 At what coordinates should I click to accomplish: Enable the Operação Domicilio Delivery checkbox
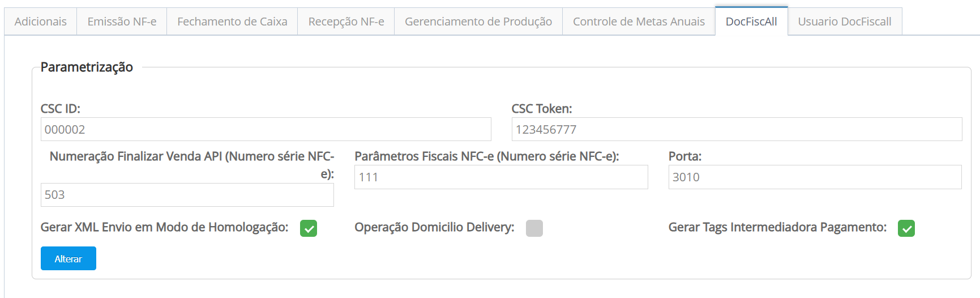click(x=534, y=228)
